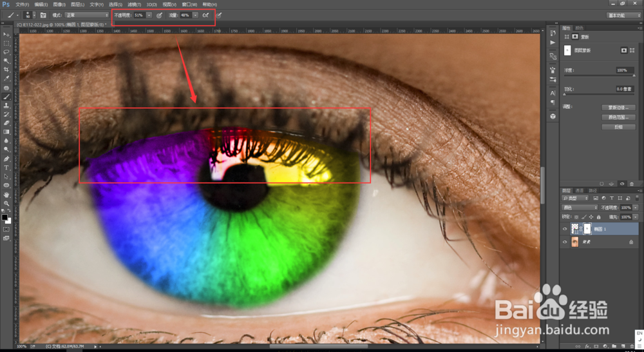
Task: Select the Rectangular Marquee tool
Action: [6, 43]
